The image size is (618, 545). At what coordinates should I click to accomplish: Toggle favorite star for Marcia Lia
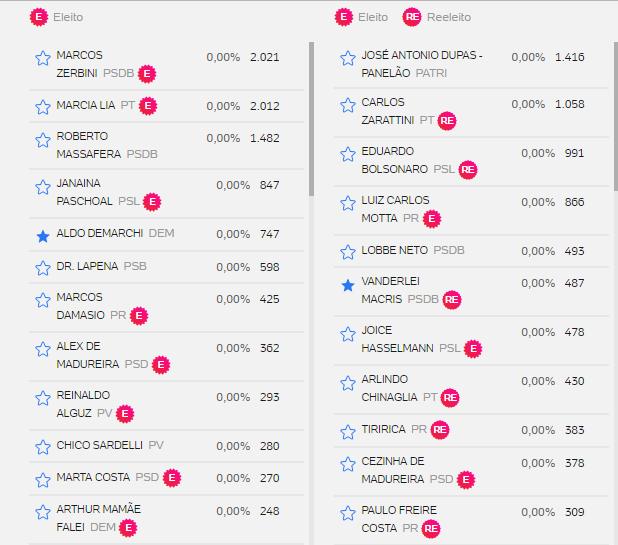[43, 106]
